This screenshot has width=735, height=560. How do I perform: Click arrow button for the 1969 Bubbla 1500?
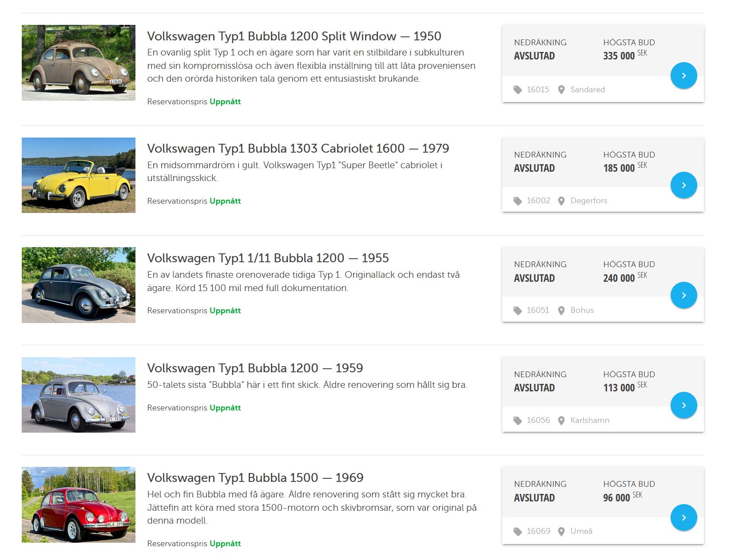click(683, 517)
